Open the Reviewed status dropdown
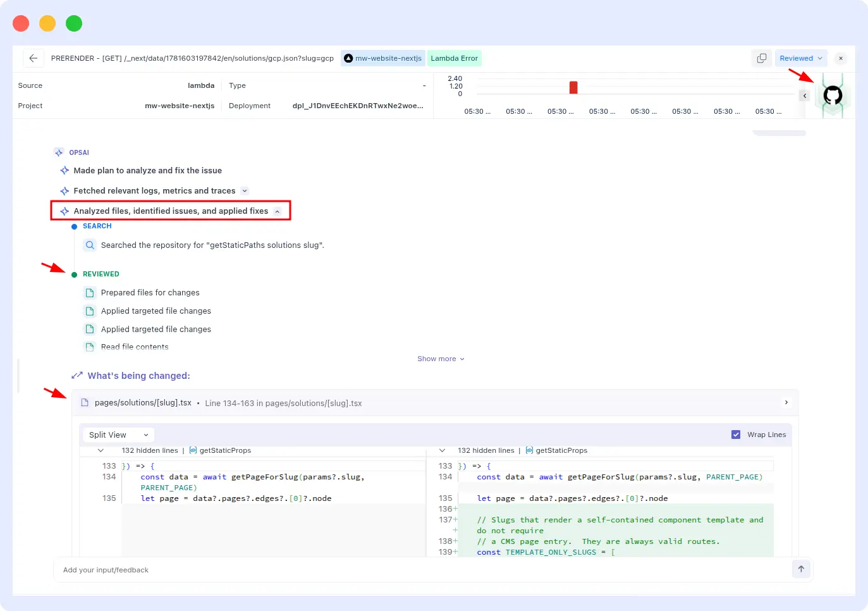 click(x=801, y=58)
